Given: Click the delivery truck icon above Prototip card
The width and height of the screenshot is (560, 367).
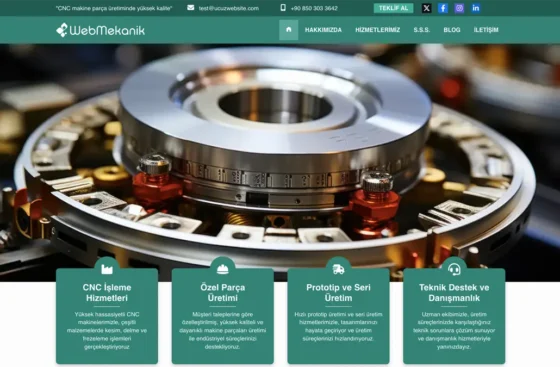Looking at the screenshot, I should 338,269.
